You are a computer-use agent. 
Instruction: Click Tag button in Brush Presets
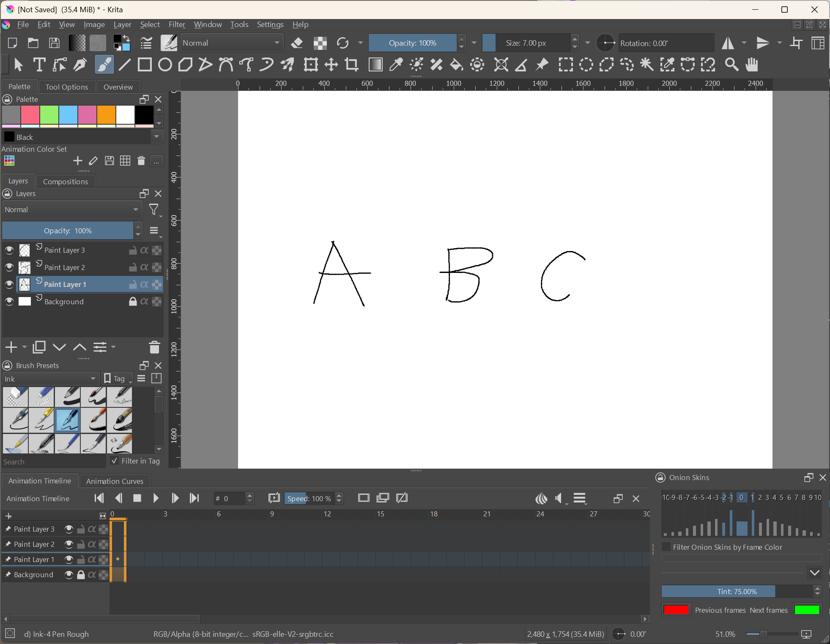tap(118, 379)
